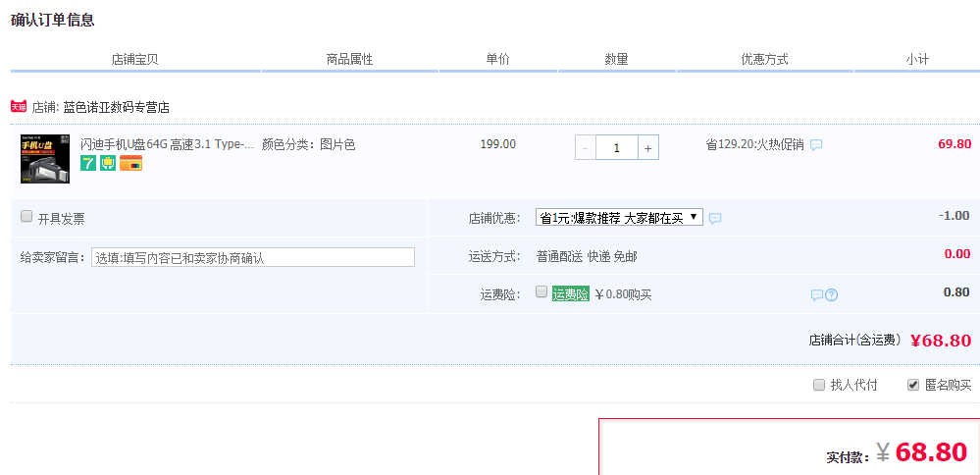
Task: Expand the 店铺优惠 discount dropdown
Action: (x=619, y=218)
